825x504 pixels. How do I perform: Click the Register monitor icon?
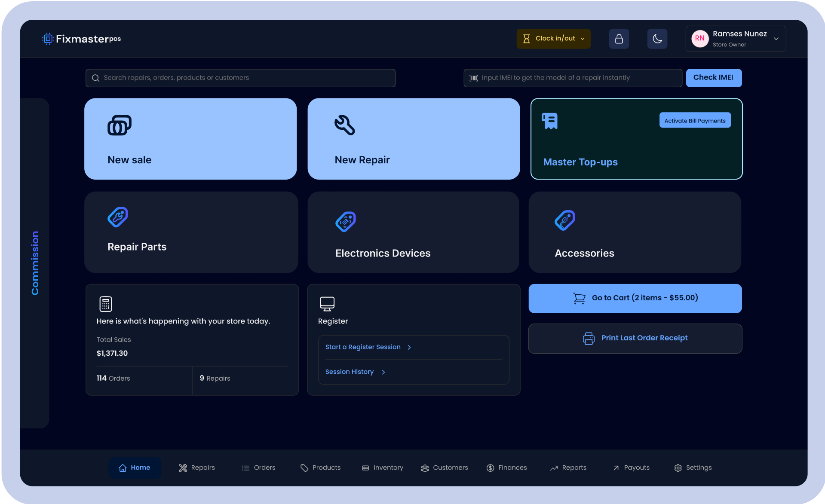327,304
